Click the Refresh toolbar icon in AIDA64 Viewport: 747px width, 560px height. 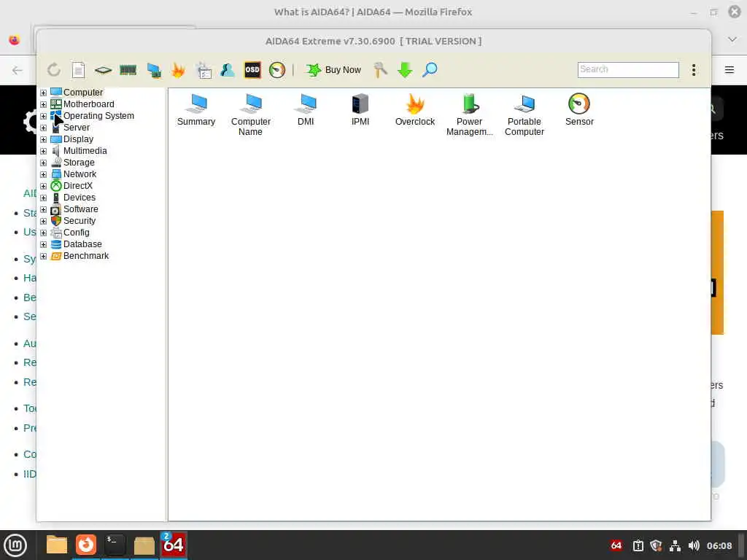tap(54, 70)
